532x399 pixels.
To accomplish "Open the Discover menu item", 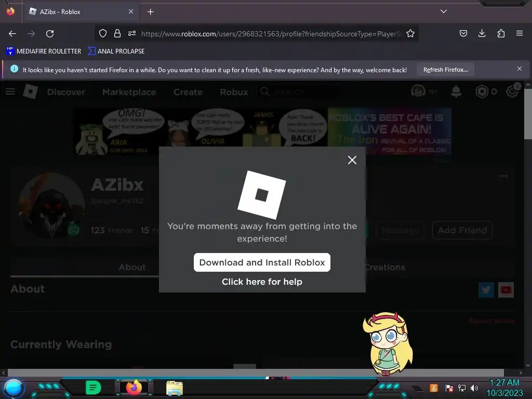I will (66, 92).
